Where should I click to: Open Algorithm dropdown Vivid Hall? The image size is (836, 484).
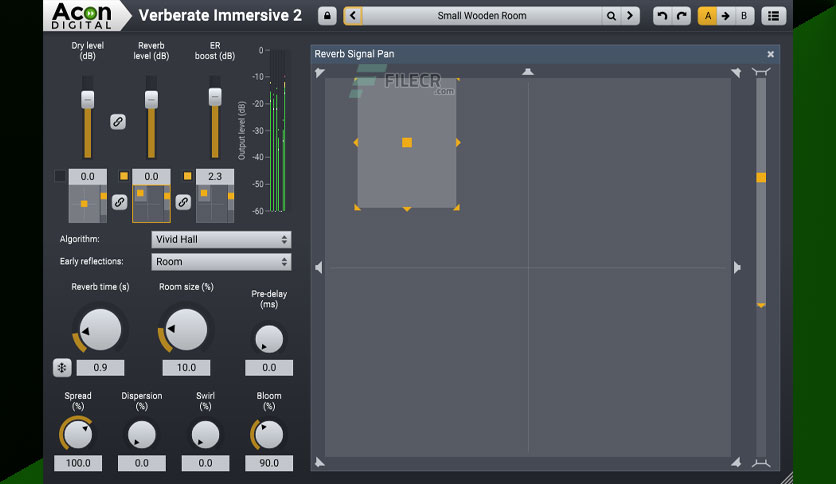(x=221, y=239)
